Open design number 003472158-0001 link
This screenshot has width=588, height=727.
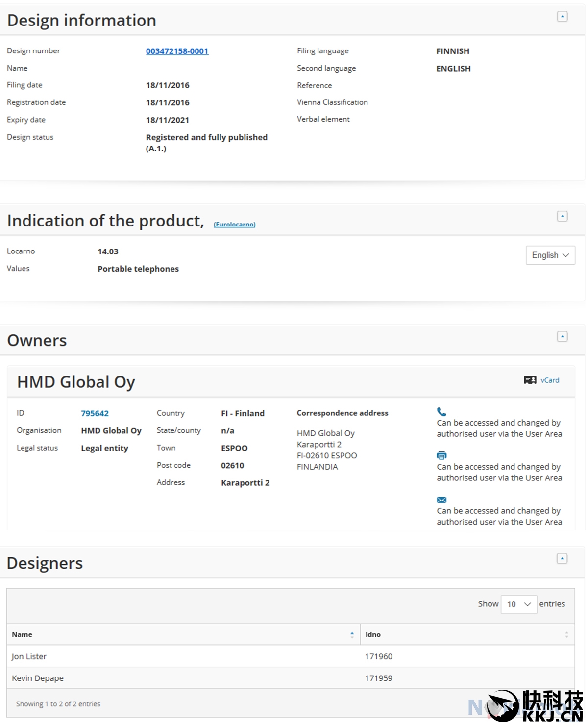pos(177,51)
